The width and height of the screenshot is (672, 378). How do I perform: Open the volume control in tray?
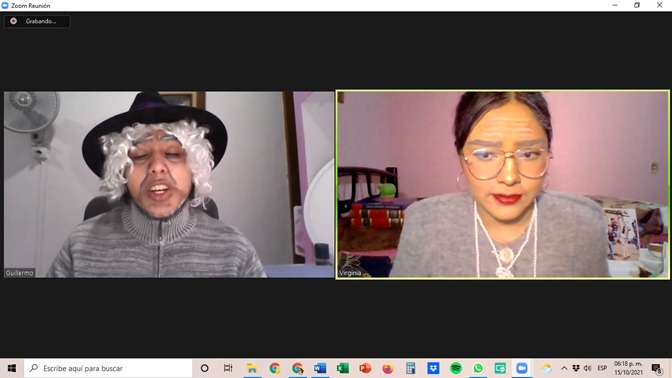[x=588, y=368]
